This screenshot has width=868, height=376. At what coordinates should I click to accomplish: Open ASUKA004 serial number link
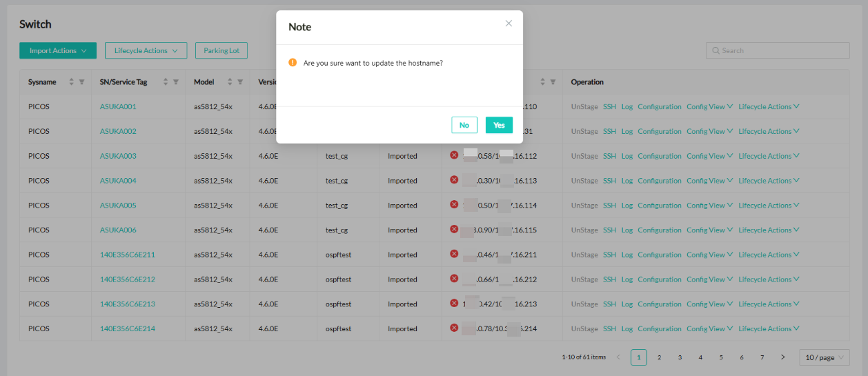(118, 181)
